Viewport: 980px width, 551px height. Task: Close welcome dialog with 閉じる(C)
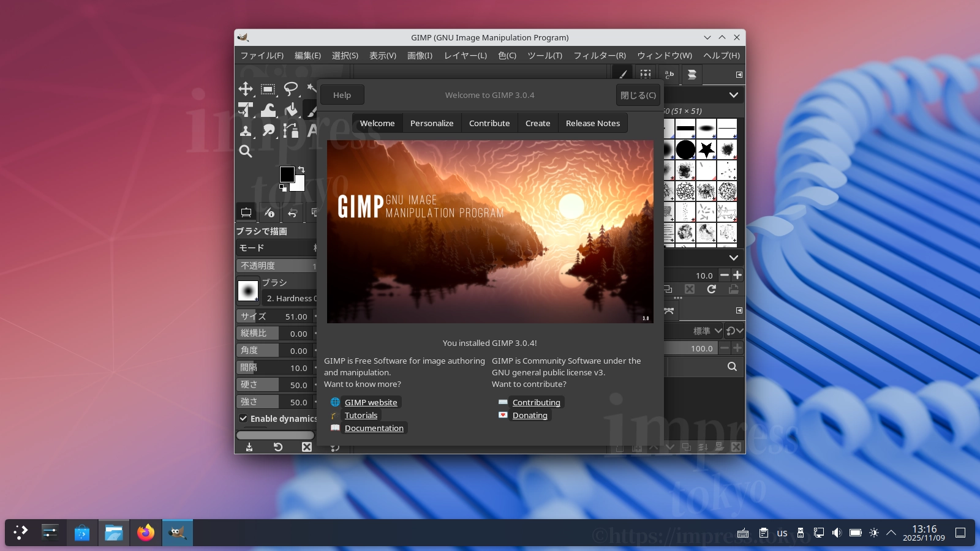tap(638, 95)
